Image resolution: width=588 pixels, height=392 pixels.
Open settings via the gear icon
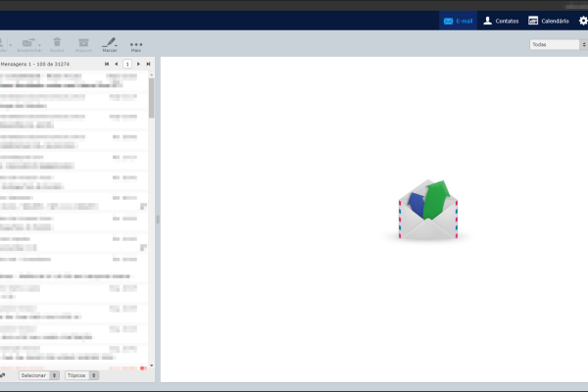point(583,21)
